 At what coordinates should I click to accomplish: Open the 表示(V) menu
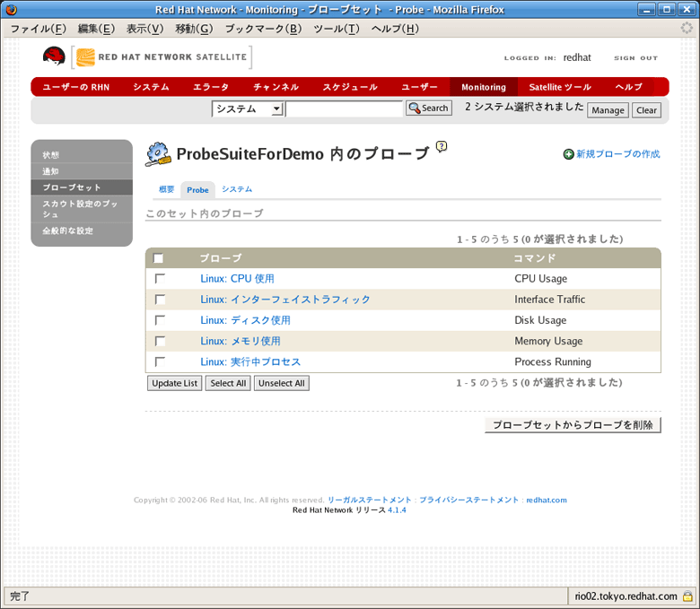coord(145,29)
